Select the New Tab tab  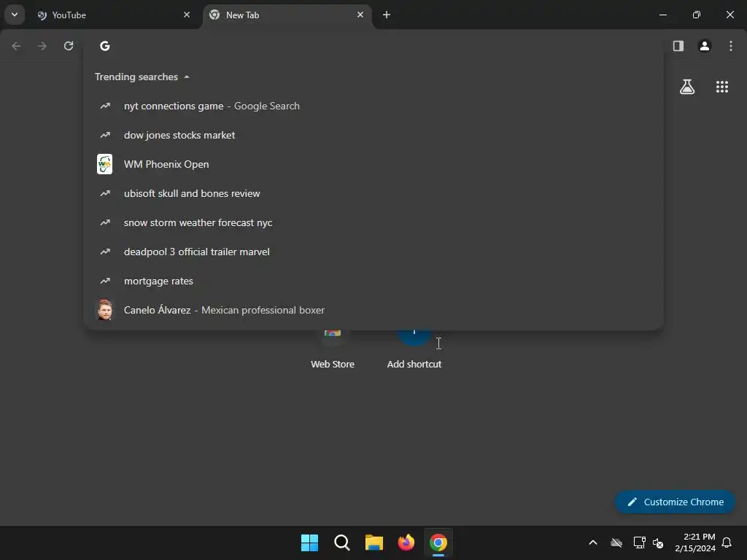point(287,15)
